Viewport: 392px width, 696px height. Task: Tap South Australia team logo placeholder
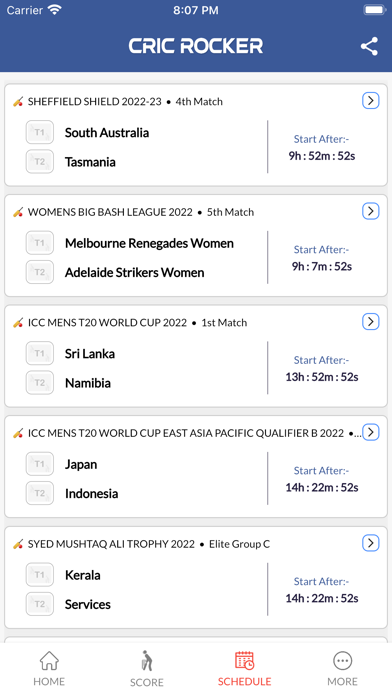40,132
